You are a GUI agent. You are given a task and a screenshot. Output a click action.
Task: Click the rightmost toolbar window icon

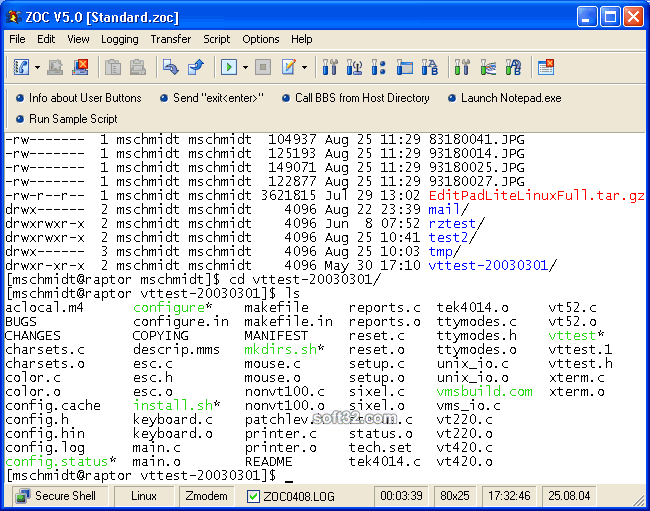coord(546,67)
